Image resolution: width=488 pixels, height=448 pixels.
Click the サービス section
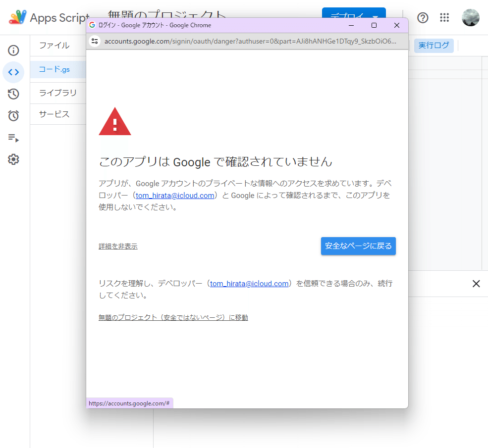(54, 114)
